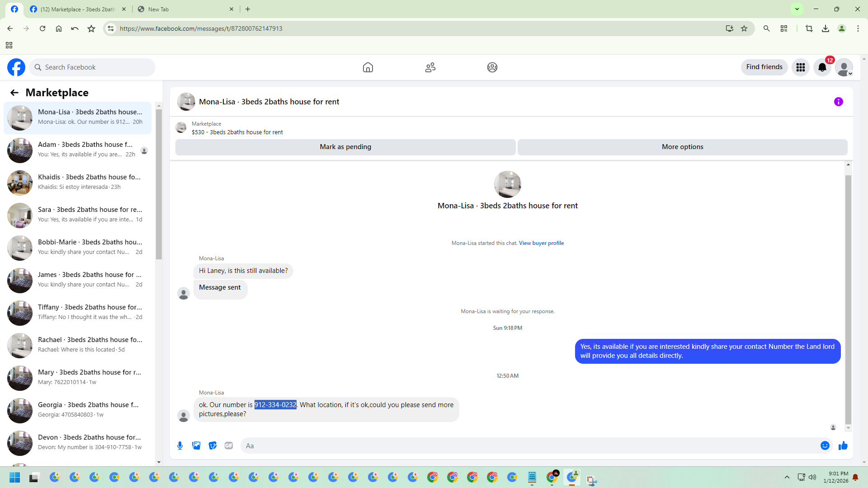The width and height of the screenshot is (868, 488).
Task: Open the GIF picker icon
Action: [x=229, y=446]
